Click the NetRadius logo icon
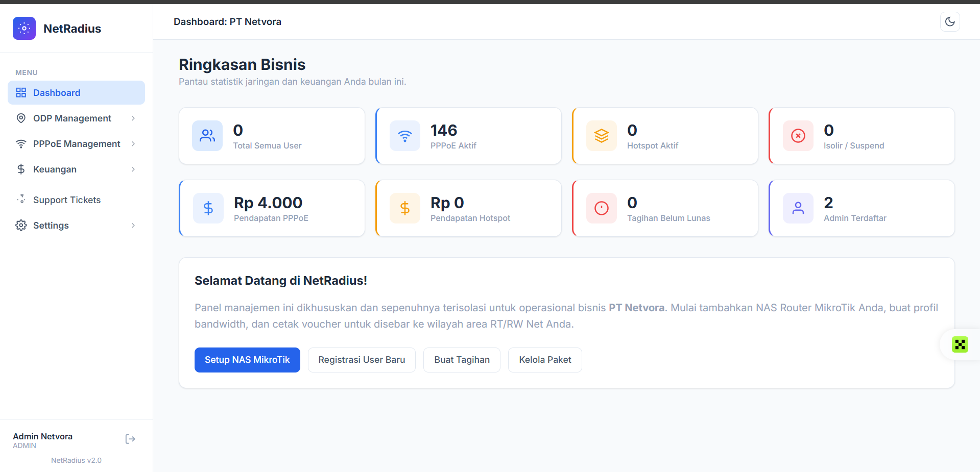 click(24, 29)
